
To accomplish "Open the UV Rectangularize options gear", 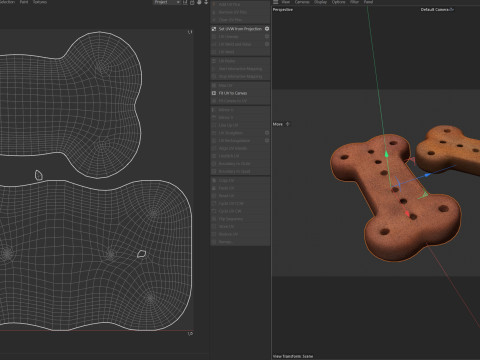I will [267, 140].
